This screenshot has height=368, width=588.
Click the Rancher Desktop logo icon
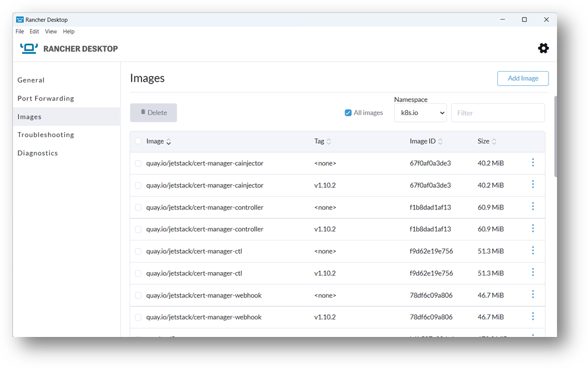click(x=29, y=49)
